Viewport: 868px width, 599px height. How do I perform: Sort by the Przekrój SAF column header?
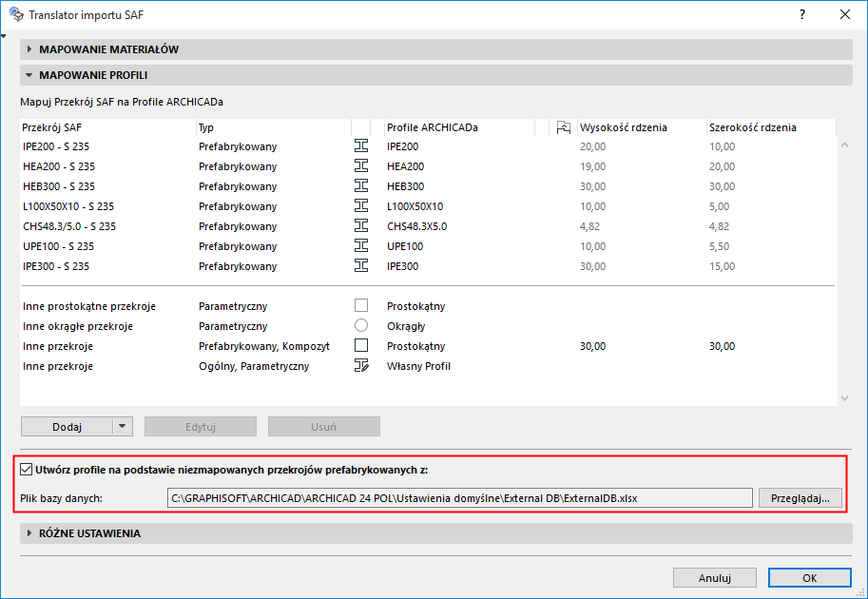[108, 127]
